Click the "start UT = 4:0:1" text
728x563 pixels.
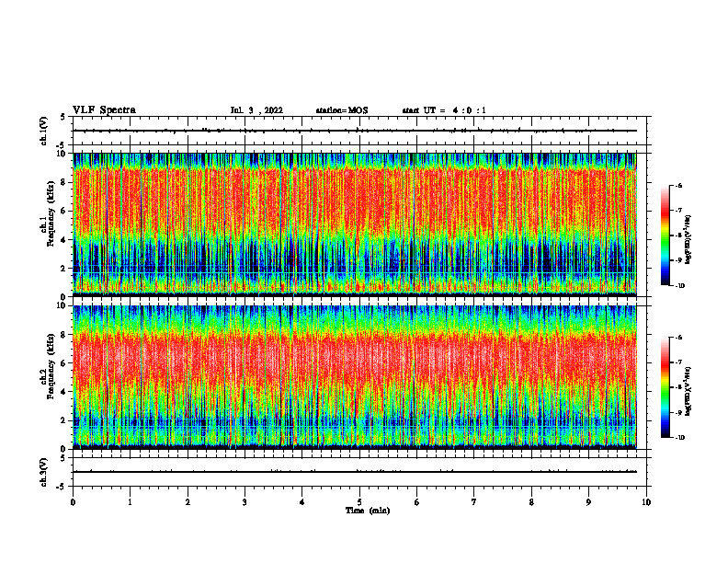click(444, 110)
